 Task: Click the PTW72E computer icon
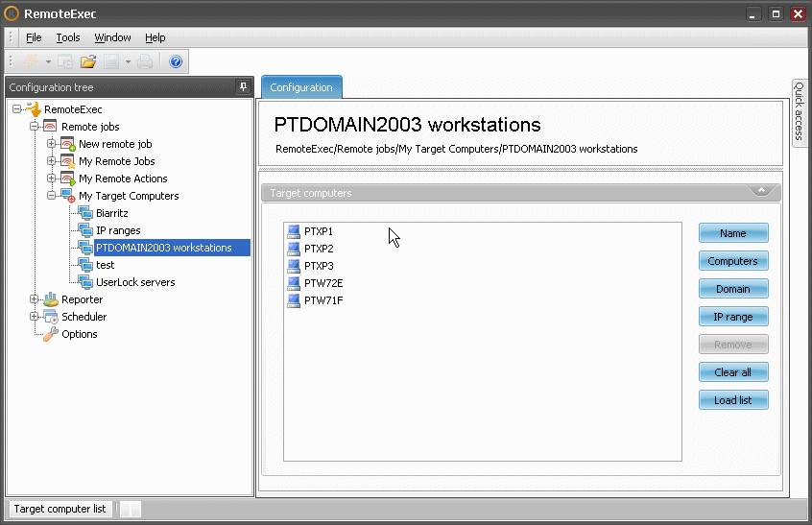(294, 283)
